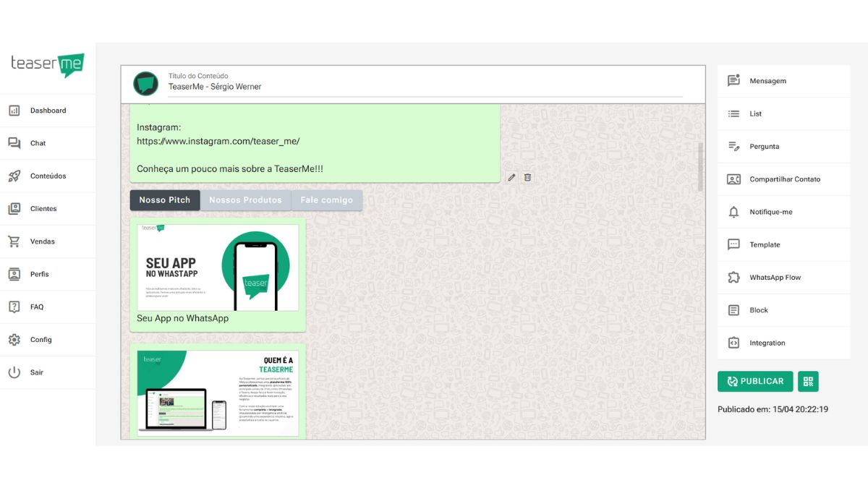Click the FAQ question mark icon
Image resolution: width=868 pixels, height=488 pixels.
14,307
